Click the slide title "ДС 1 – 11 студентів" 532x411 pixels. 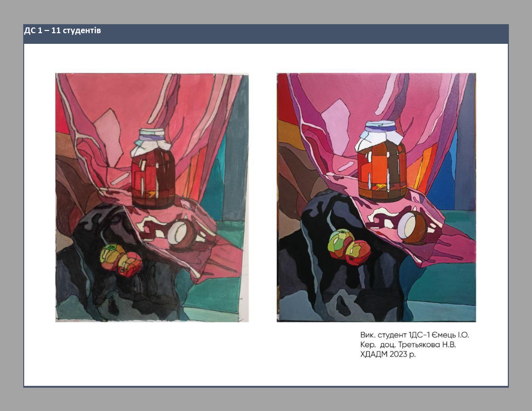(x=63, y=31)
